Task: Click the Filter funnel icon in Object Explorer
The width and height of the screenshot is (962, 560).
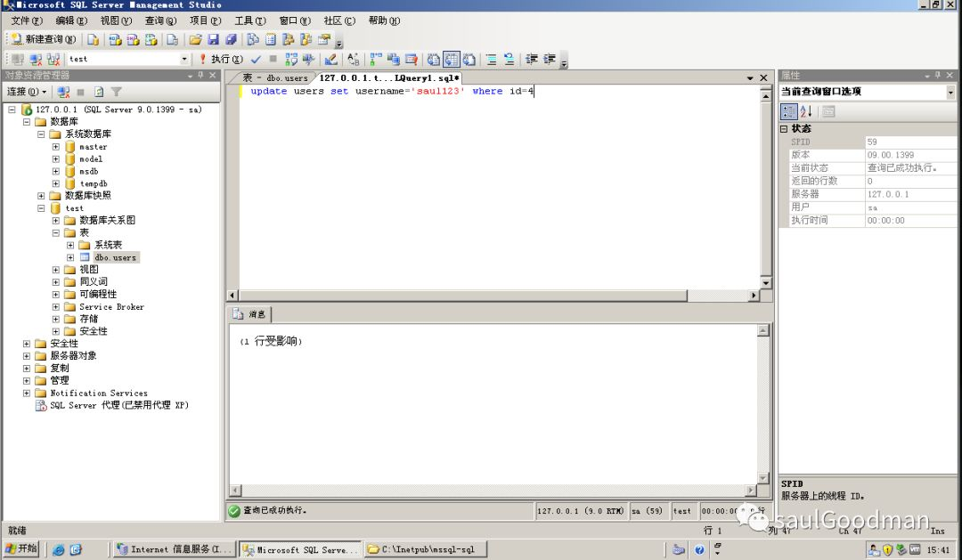Action: 117,92
